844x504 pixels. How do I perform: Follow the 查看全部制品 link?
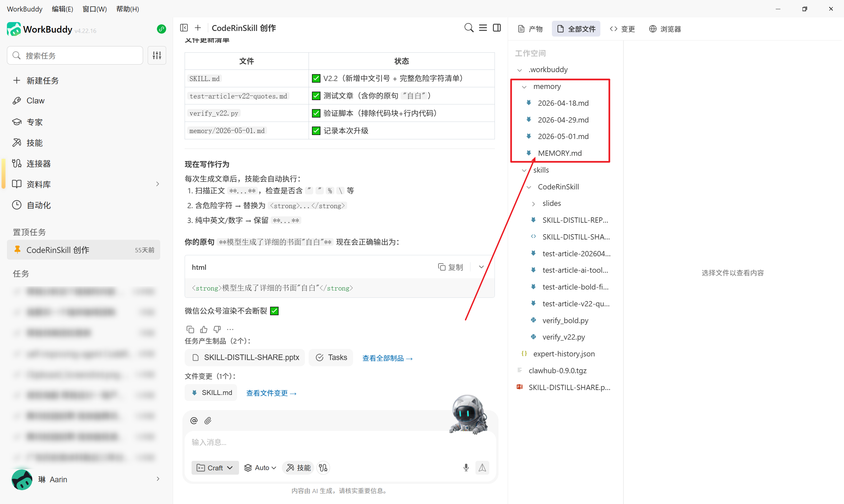(387, 358)
